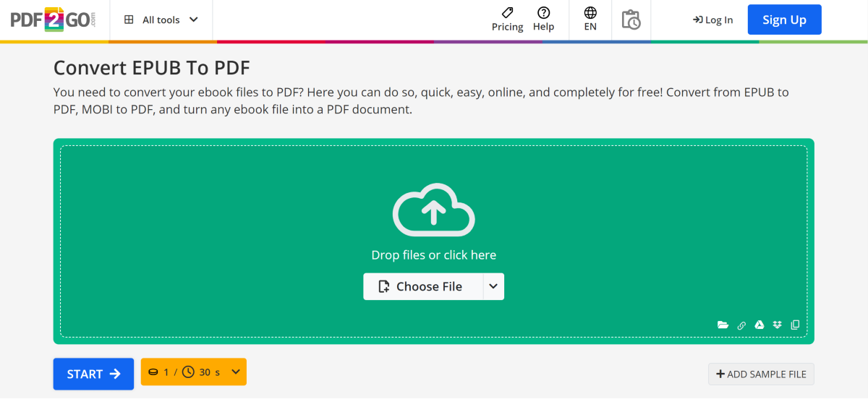The width and height of the screenshot is (868, 399).
Task: Import a file from Google Drive
Action: tap(759, 325)
